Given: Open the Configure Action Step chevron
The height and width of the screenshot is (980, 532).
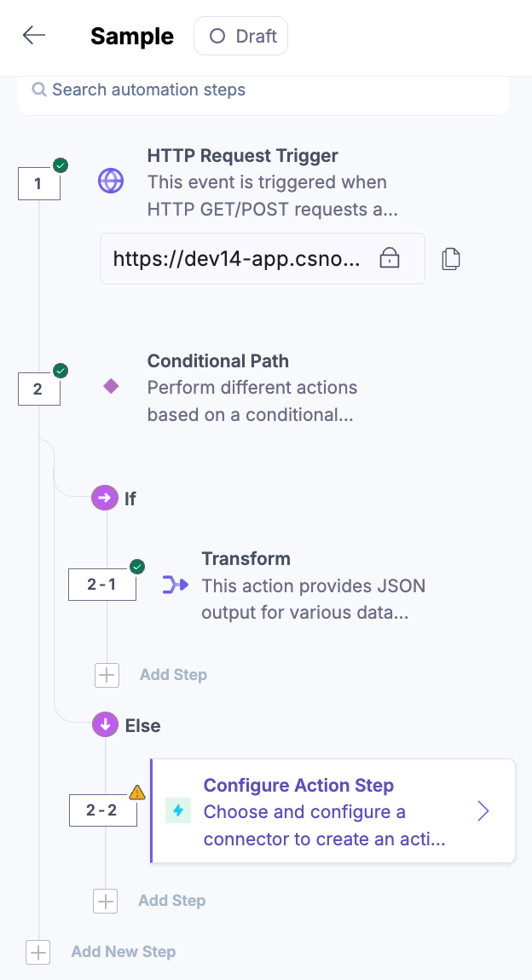Looking at the screenshot, I should click(x=483, y=811).
